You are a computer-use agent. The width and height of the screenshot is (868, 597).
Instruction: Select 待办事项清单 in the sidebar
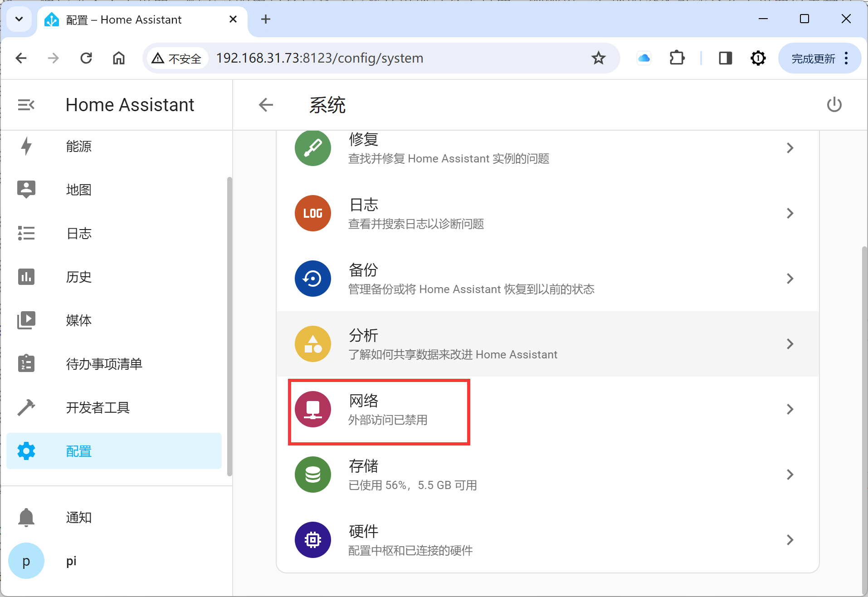(104, 364)
